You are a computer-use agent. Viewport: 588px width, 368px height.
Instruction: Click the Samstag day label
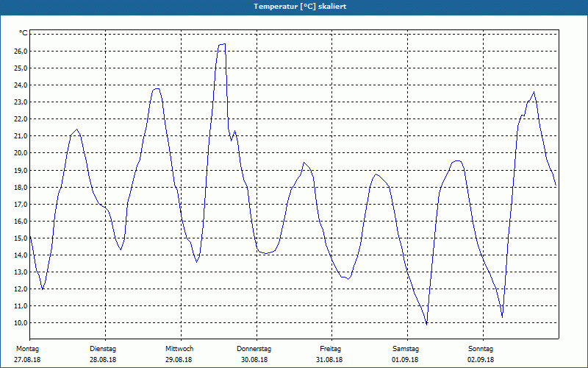tap(406, 349)
